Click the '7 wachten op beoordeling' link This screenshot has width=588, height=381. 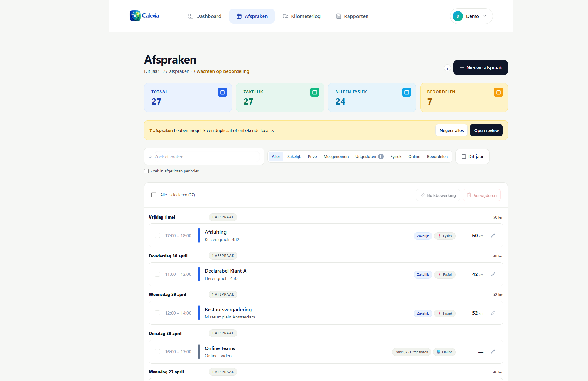[x=221, y=71]
